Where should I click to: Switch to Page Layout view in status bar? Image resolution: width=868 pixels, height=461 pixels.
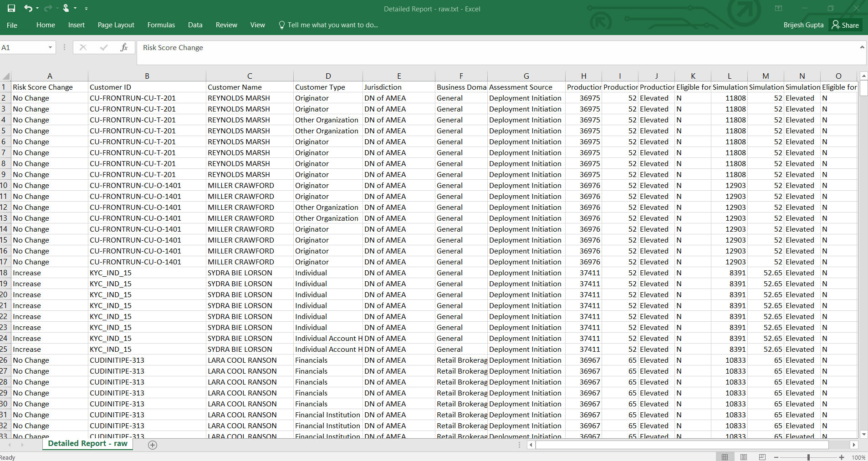tap(744, 457)
